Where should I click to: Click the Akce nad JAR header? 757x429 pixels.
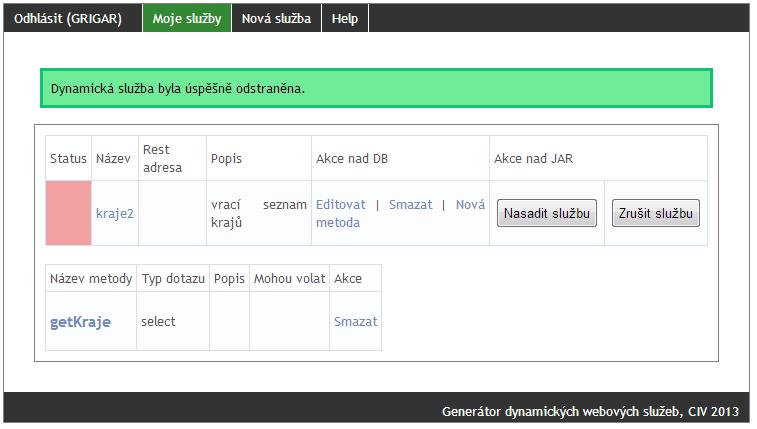click(x=599, y=158)
